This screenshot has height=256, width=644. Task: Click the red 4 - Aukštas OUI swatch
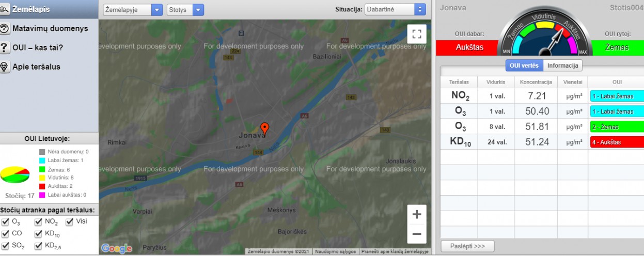tap(617, 142)
